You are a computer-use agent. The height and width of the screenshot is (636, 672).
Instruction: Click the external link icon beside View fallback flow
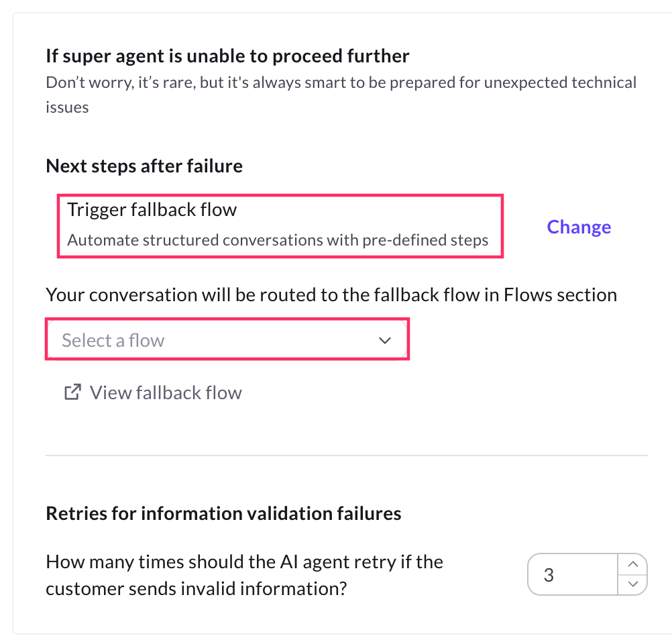(x=72, y=392)
